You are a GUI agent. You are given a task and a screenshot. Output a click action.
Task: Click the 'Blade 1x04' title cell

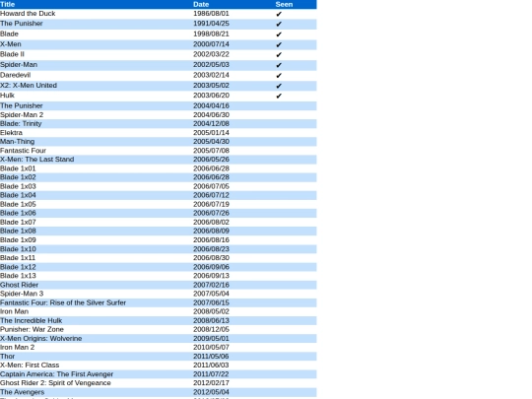tap(18, 195)
